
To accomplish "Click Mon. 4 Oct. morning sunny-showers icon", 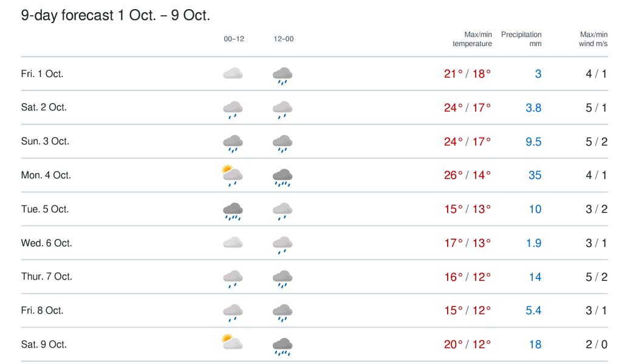I will [x=233, y=176].
